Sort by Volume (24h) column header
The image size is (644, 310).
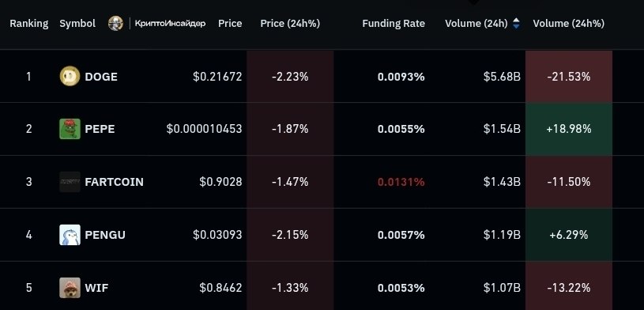[476, 24]
